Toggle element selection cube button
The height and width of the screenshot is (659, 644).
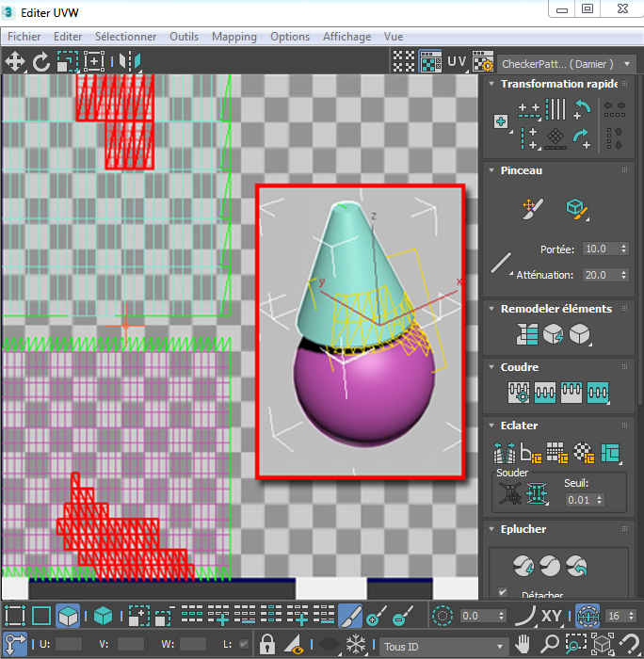click(103, 617)
